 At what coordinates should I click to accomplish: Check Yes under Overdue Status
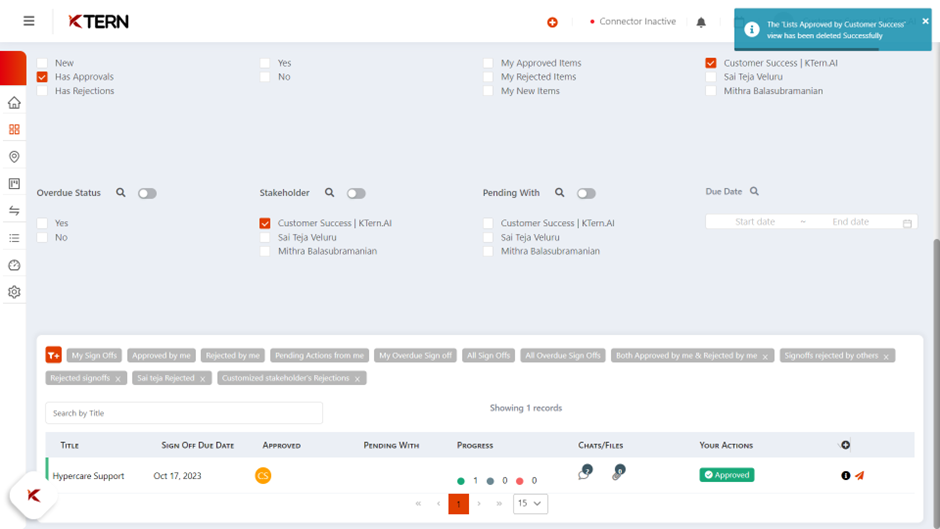click(x=42, y=223)
